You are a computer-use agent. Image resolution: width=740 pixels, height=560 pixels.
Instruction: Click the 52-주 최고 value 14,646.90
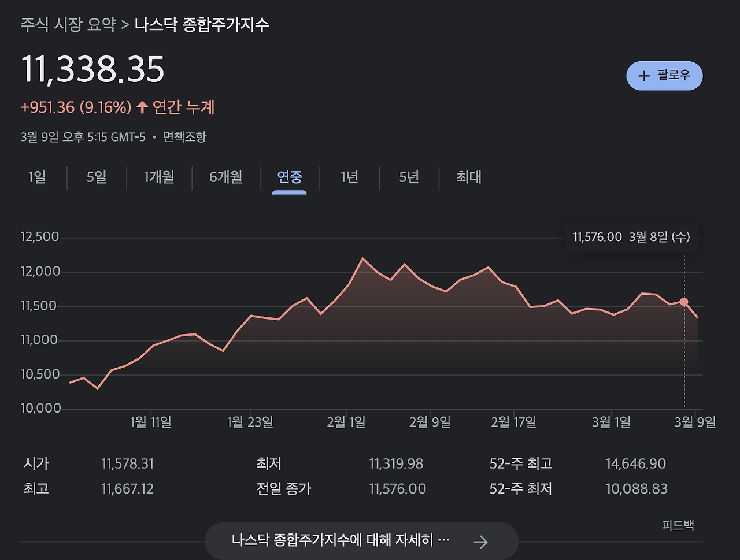pos(636,464)
